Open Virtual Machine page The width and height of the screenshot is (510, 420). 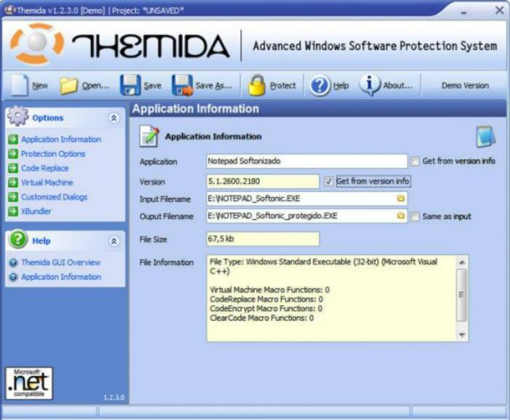point(47,183)
